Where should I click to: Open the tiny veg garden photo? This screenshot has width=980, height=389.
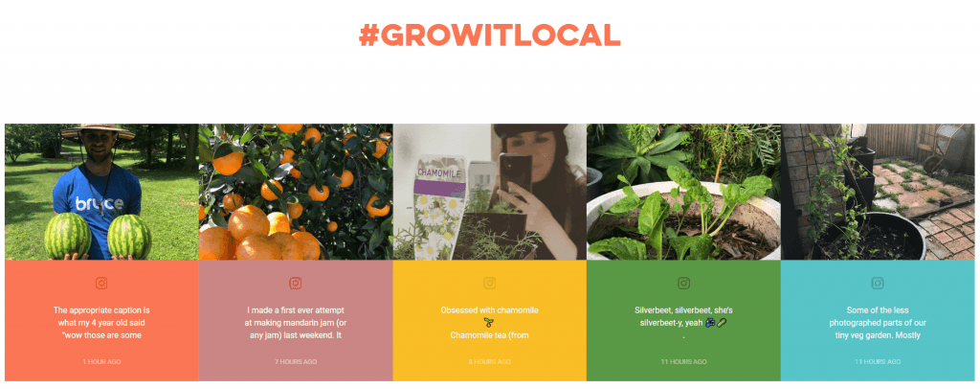[x=878, y=192]
